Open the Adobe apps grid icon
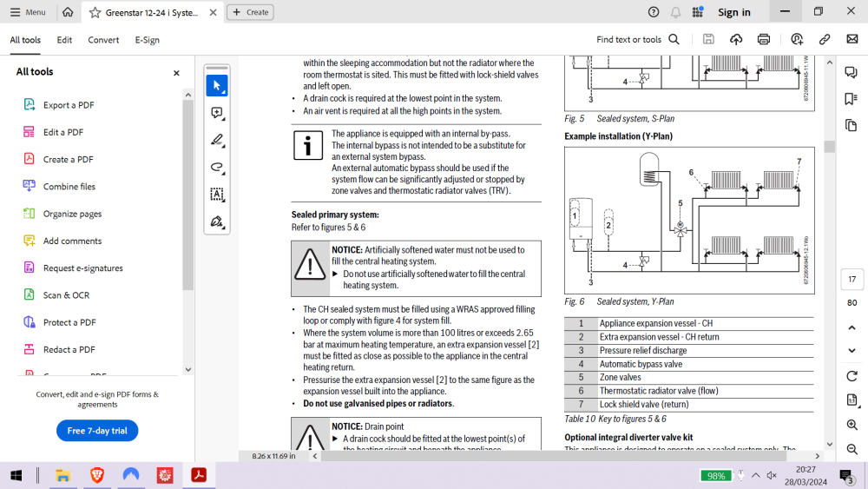The image size is (868, 489). [x=698, y=11]
